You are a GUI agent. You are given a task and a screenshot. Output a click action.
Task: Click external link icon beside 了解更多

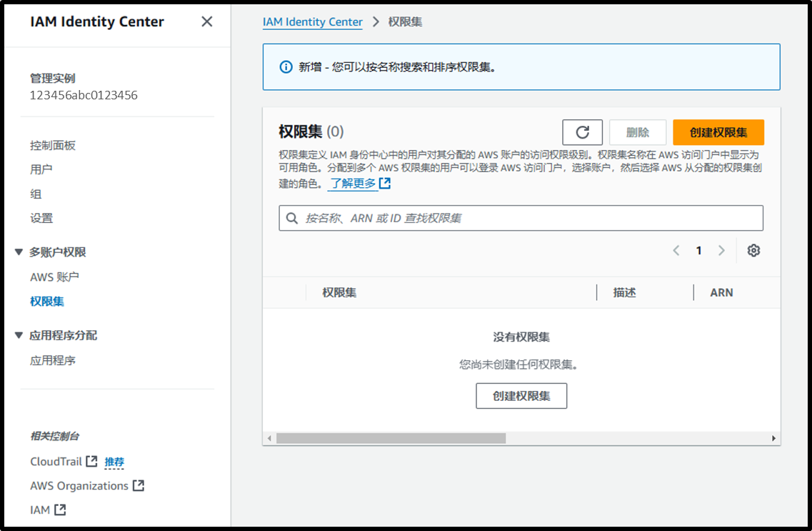(x=385, y=183)
